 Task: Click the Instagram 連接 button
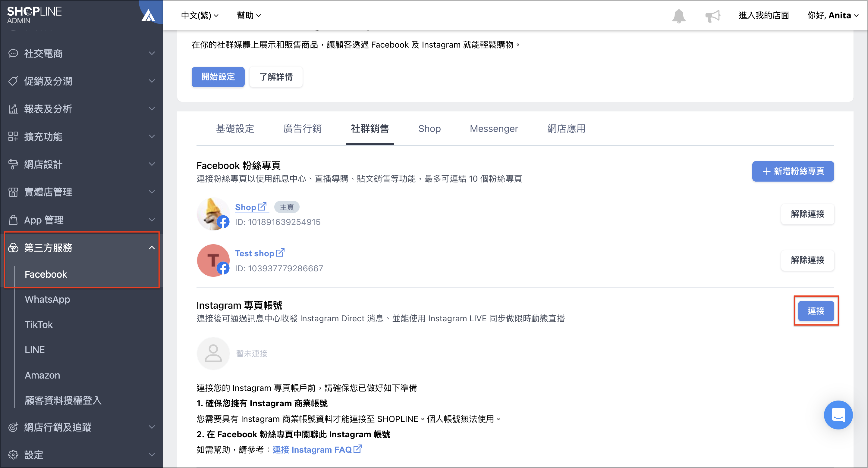click(816, 311)
